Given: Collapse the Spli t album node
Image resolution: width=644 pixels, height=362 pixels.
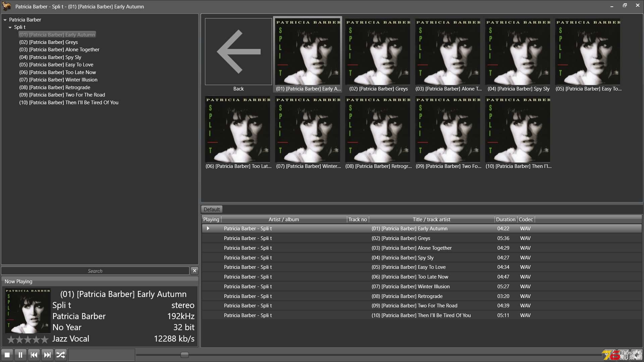Looking at the screenshot, I should (10, 27).
